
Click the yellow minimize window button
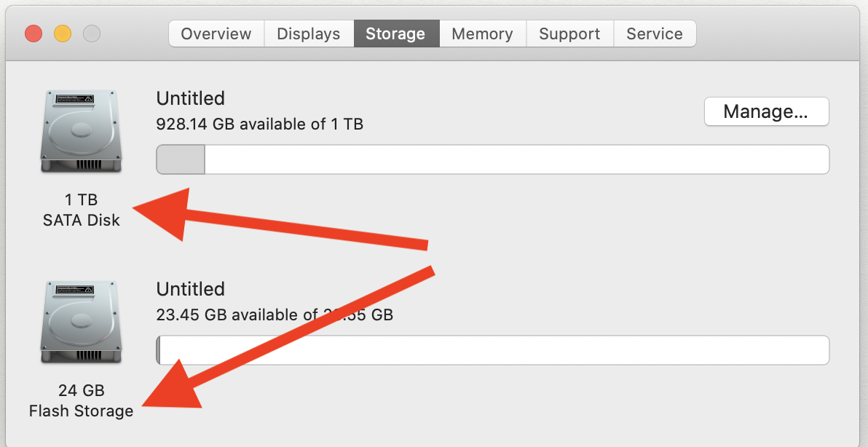pos(63,33)
